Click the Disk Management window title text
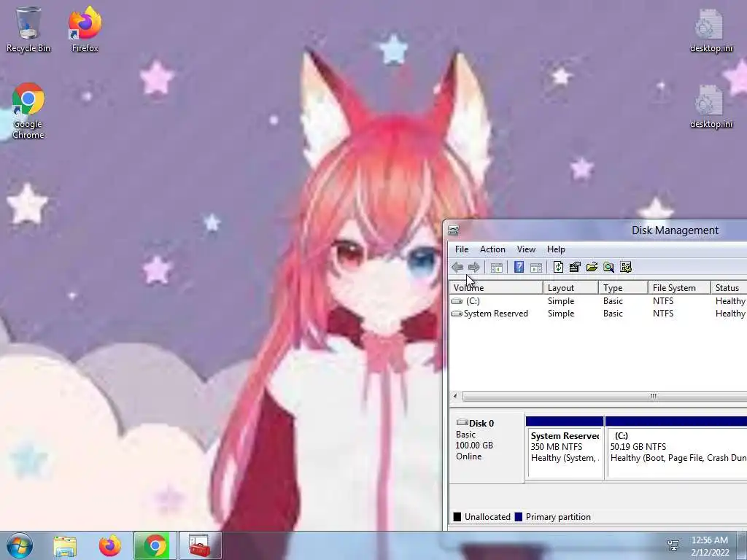This screenshot has width=747, height=560. (x=675, y=230)
